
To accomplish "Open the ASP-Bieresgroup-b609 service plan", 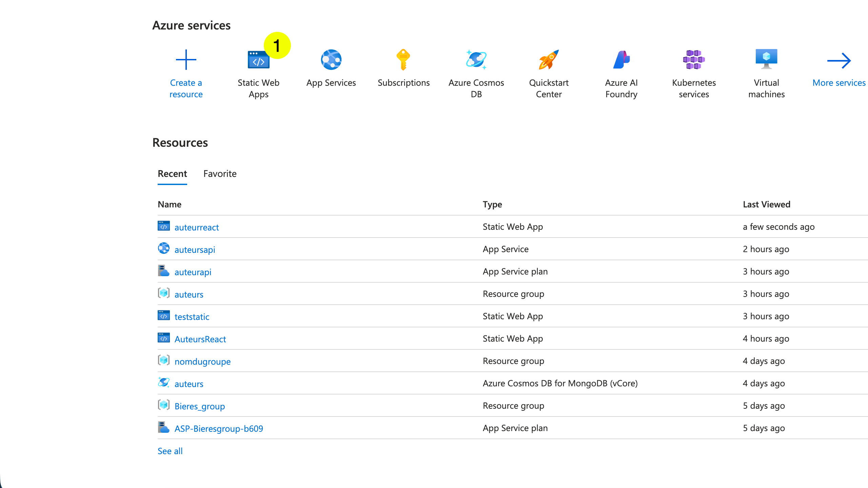I will click(219, 428).
